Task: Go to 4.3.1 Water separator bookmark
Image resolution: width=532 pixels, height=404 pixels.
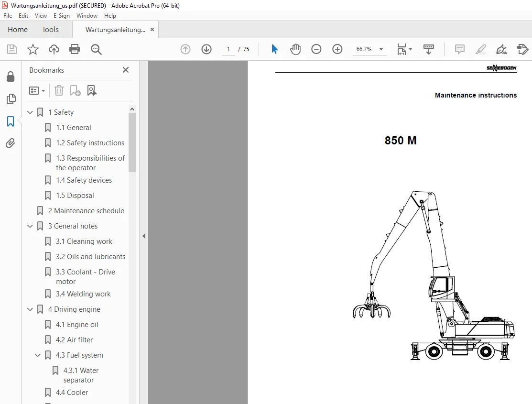Action: [81, 375]
